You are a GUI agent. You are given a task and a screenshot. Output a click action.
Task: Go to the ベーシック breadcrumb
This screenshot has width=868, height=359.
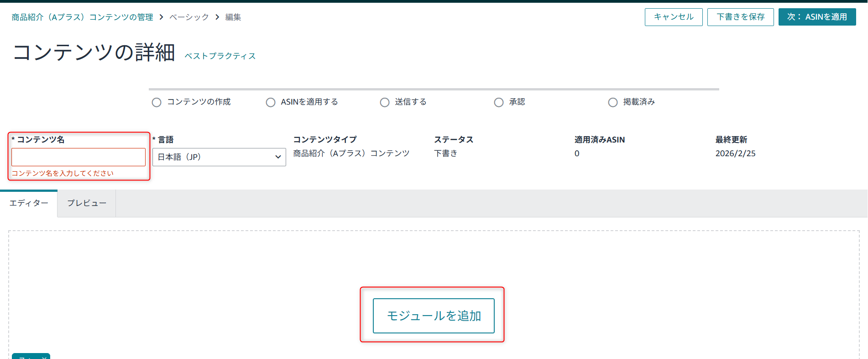[189, 17]
